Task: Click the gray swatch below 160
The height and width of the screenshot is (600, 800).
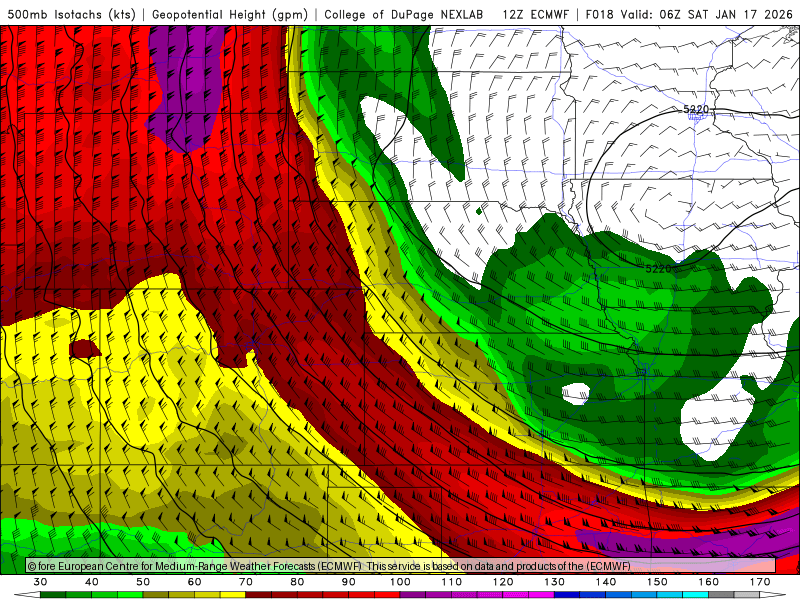Action: 721,594
